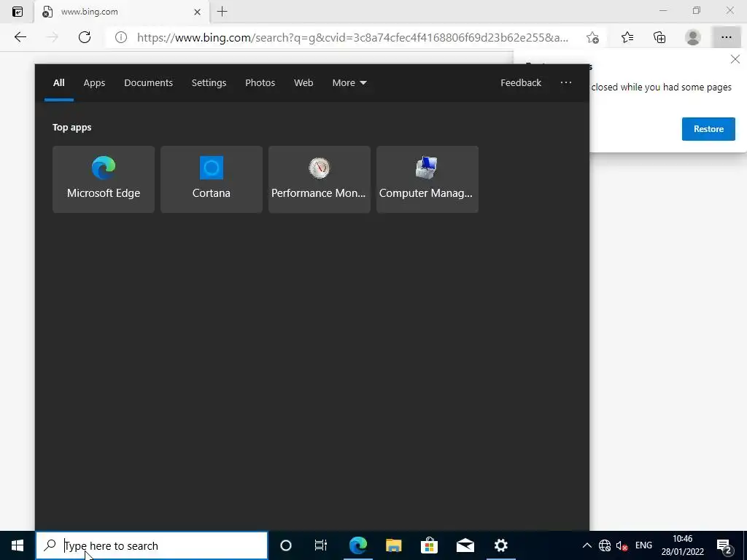Show hidden system tray icons
Viewport: 747px width, 560px height.
click(x=587, y=545)
